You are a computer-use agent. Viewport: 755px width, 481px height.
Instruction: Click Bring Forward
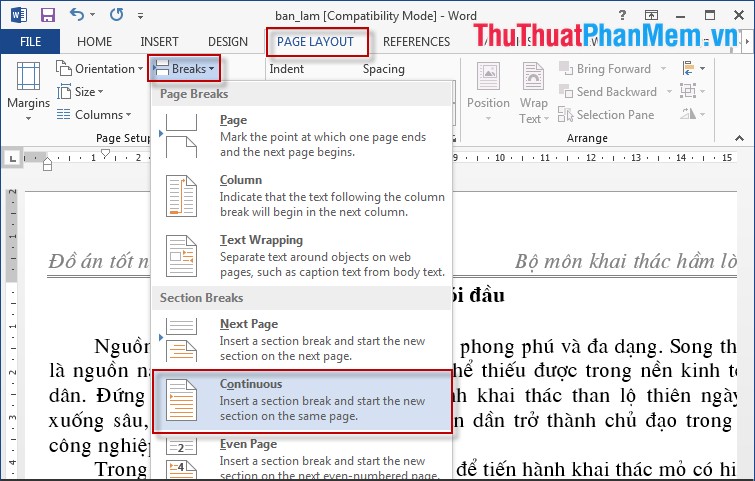coord(605,69)
